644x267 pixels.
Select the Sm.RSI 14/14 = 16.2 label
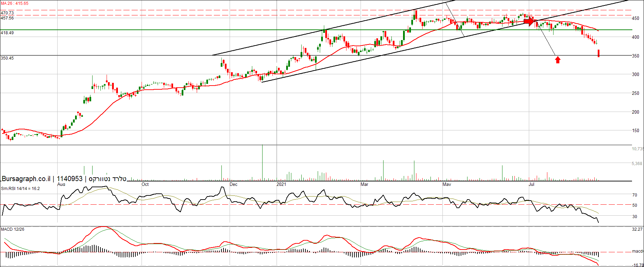(x=20, y=189)
